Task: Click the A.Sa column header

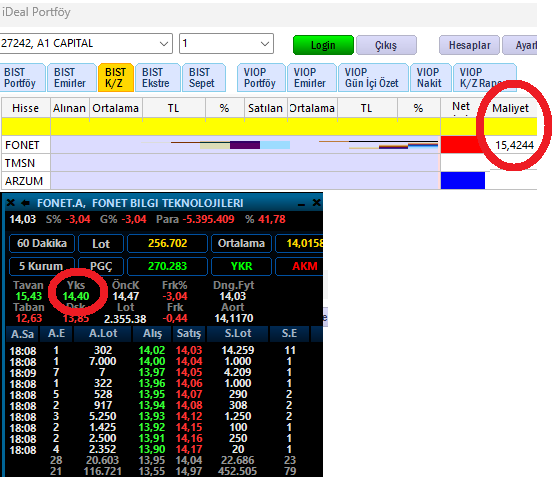Action: point(23,334)
